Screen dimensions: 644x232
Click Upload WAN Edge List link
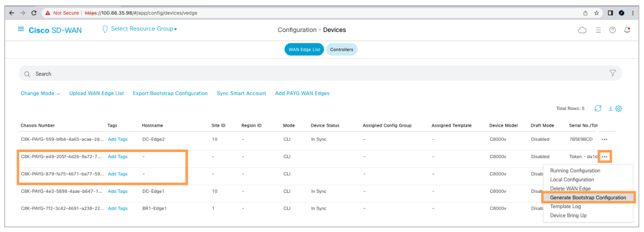tap(96, 93)
